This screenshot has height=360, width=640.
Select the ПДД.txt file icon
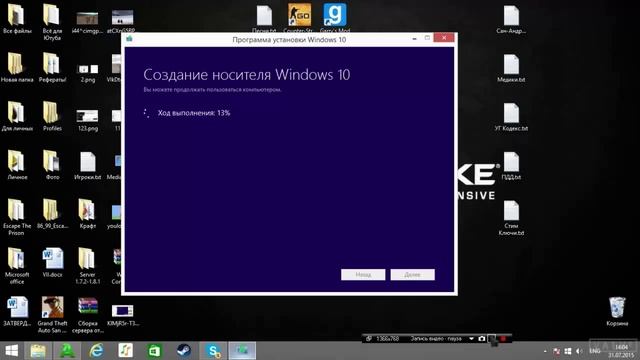[x=511, y=165]
